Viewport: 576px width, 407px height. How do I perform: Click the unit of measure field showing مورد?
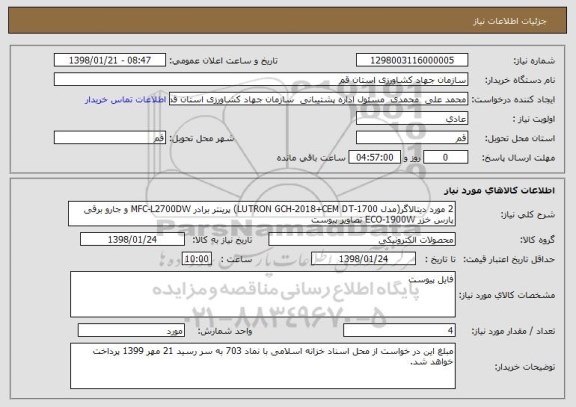(131, 331)
